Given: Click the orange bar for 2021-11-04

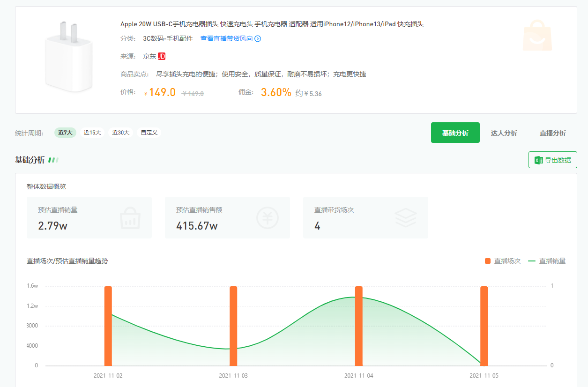Looking at the screenshot, I should point(359,326).
